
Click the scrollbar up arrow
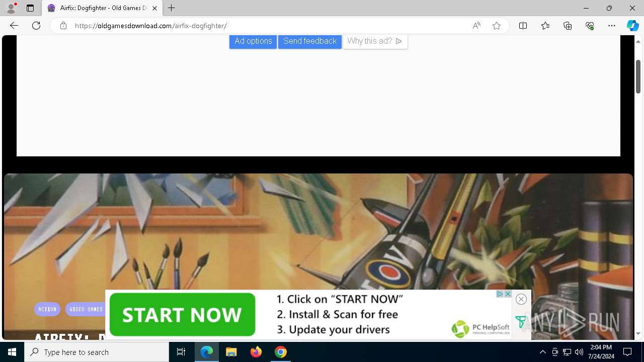coord(638,42)
